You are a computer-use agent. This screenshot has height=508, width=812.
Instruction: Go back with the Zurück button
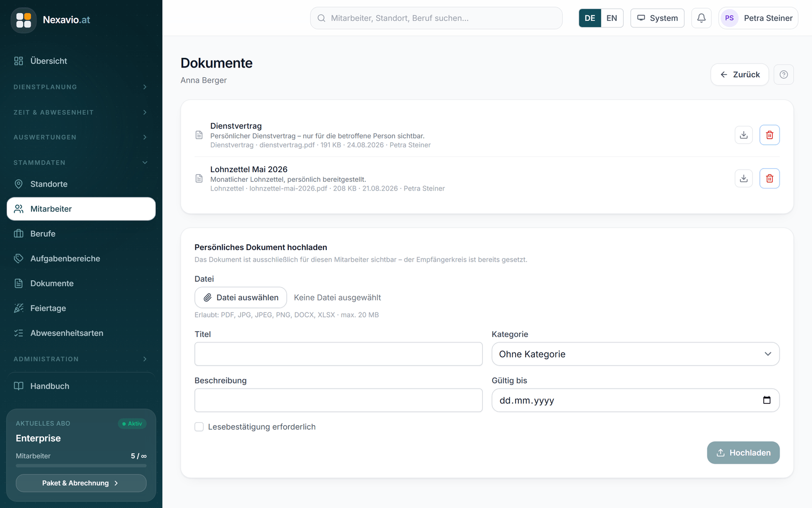click(740, 75)
